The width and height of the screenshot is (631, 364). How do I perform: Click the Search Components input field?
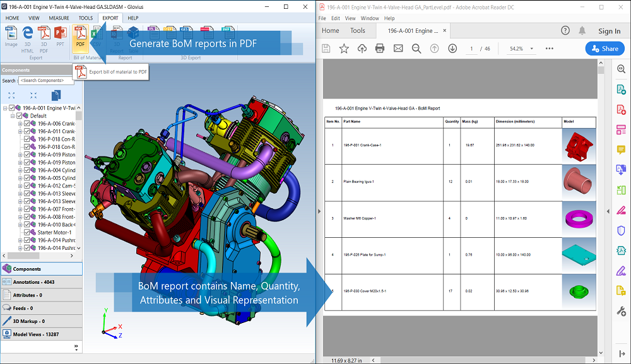(x=46, y=81)
